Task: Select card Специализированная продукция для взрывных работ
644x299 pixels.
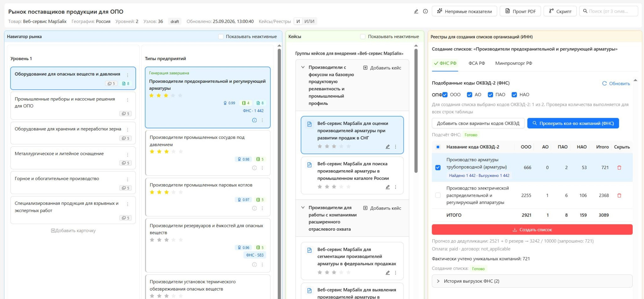Action: tap(73, 210)
